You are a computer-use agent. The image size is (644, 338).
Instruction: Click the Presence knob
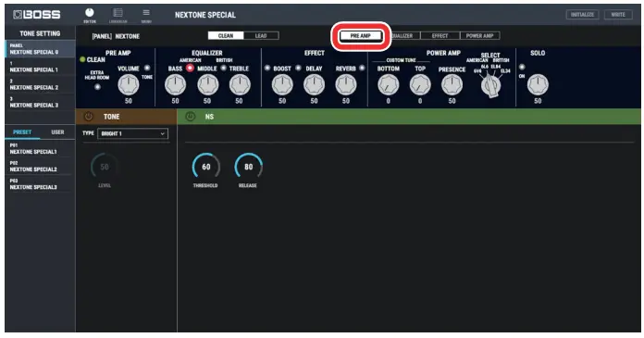pos(452,84)
